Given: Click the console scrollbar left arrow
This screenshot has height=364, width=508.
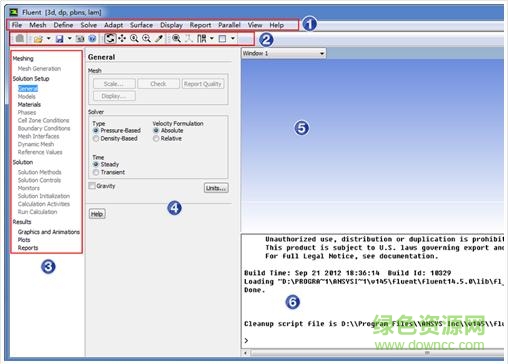Looking at the screenshot, I should pos(246,353).
